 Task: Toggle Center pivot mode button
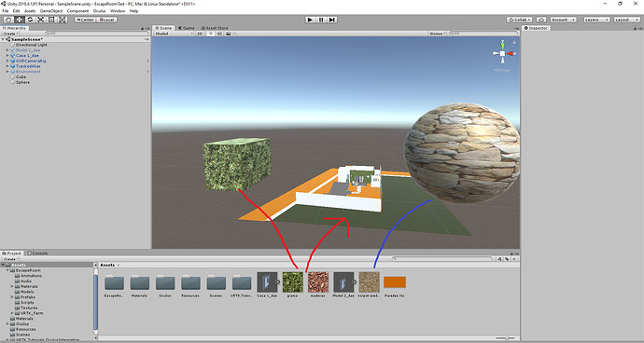point(85,20)
